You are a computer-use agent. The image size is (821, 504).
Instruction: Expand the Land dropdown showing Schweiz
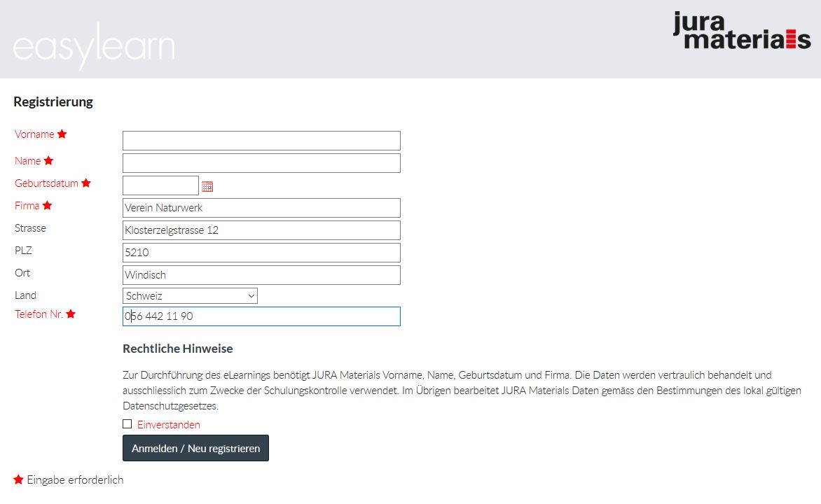click(190, 296)
